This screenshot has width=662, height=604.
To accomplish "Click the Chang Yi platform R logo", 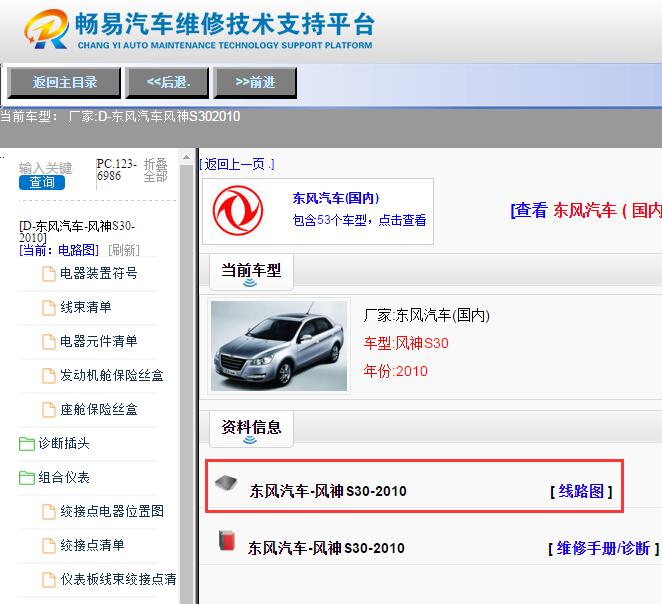I will [x=46, y=29].
